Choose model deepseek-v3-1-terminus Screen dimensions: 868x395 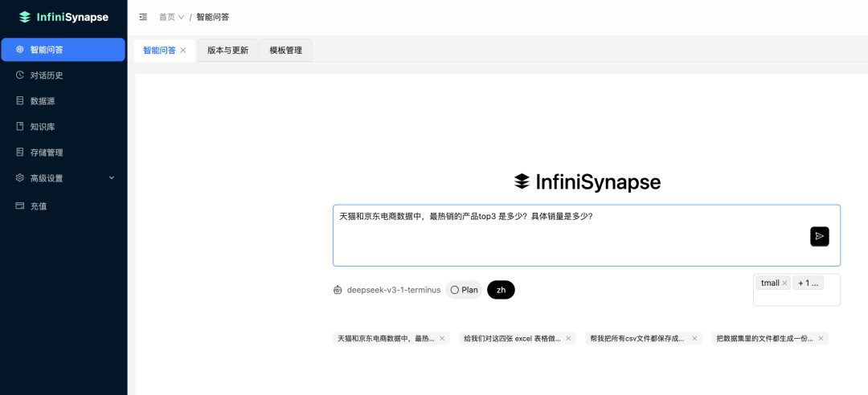(394, 290)
